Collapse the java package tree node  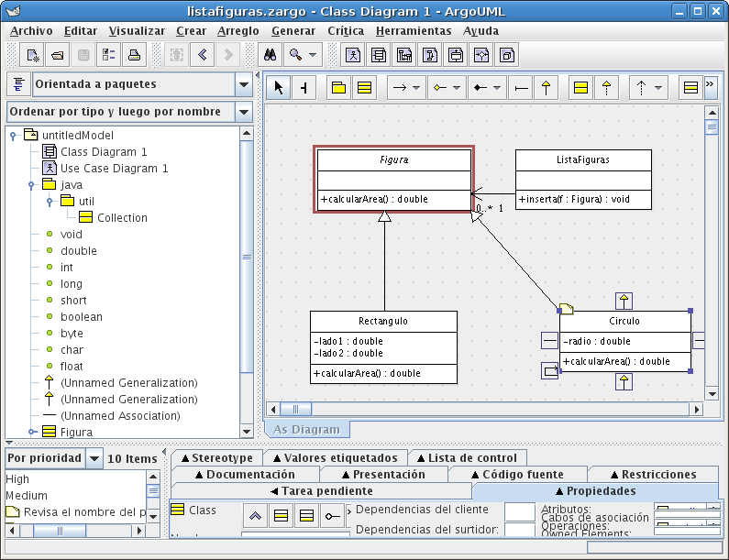(x=31, y=185)
